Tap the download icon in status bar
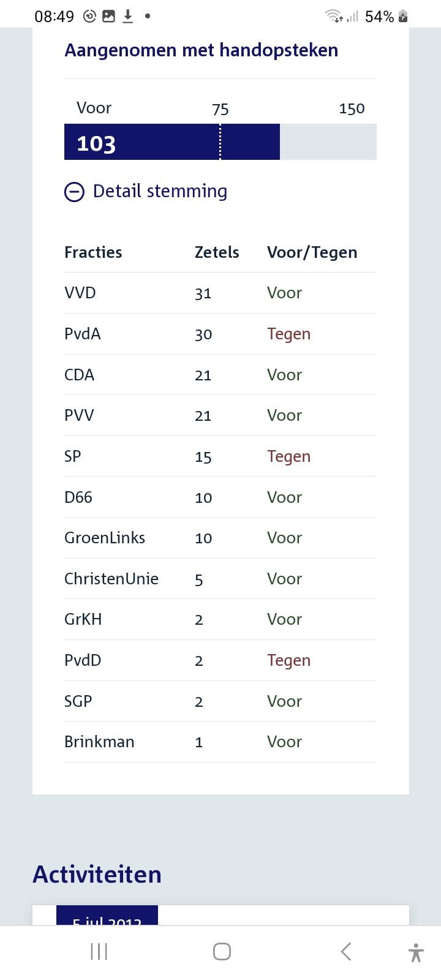 pos(127,17)
